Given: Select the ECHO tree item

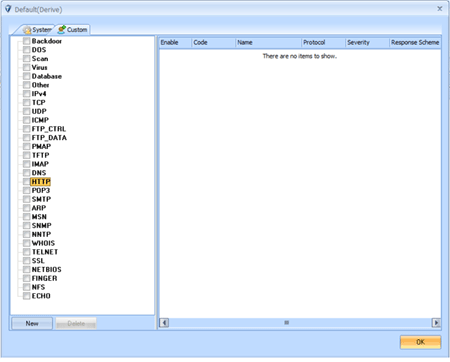Looking at the screenshot, I should click(41, 296).
